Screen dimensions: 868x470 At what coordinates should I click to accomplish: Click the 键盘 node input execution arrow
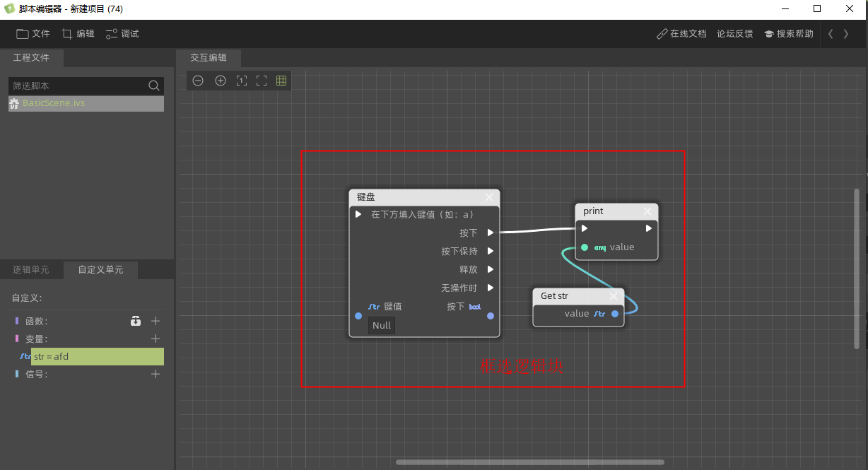358,214
